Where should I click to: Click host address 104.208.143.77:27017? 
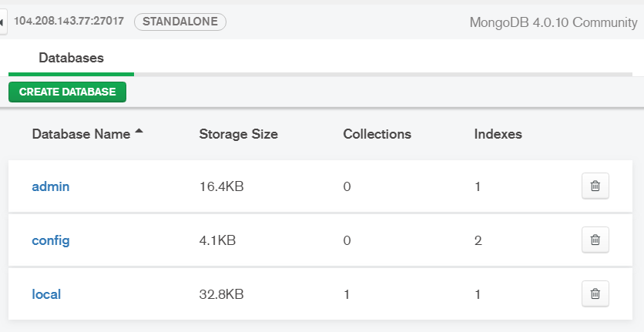pyautogui.click(x=69, y=22)
